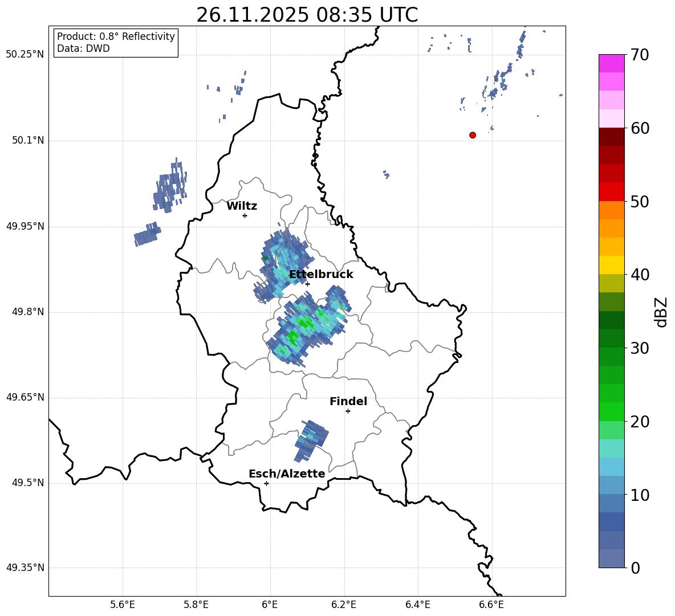Click the Wiltz station cross marker
The width and height of the screenshot is (675, 616).
[245, 216]
